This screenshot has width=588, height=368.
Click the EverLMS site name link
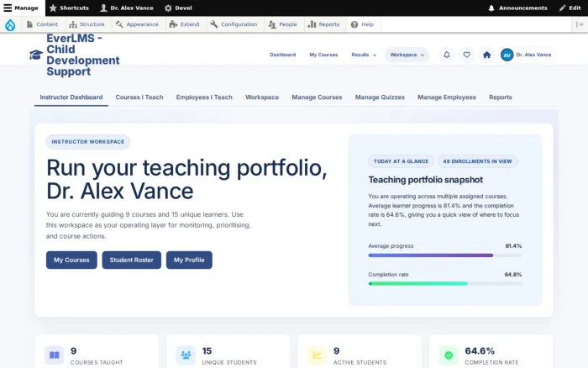[83, 55]
